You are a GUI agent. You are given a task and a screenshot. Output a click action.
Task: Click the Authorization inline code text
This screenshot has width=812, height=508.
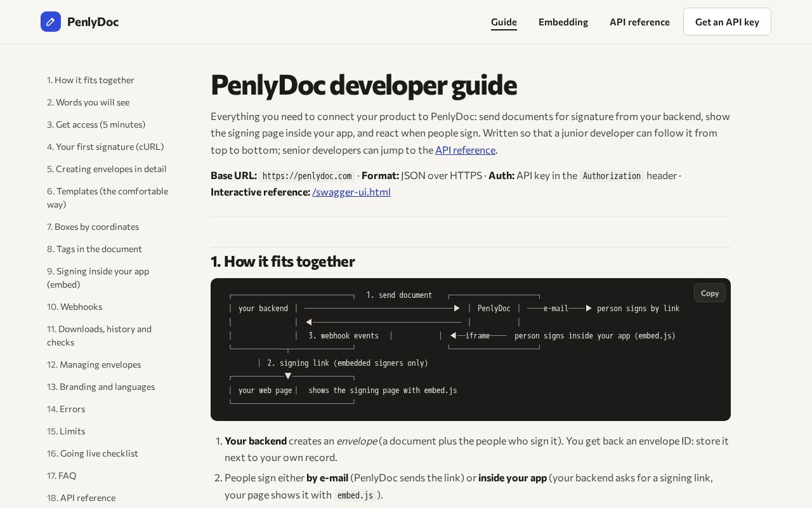(x=612, y=176)
